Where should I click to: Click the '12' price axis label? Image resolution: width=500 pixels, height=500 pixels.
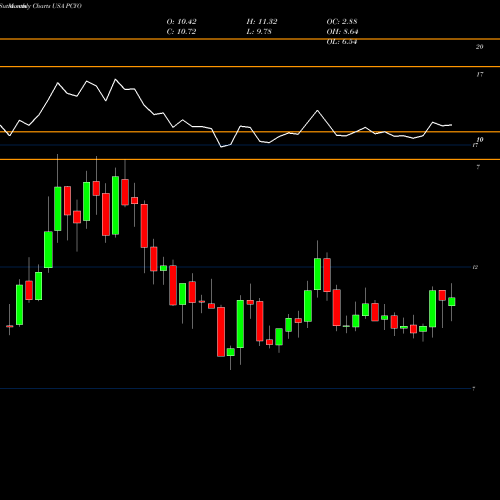click(x=475, y=267)
